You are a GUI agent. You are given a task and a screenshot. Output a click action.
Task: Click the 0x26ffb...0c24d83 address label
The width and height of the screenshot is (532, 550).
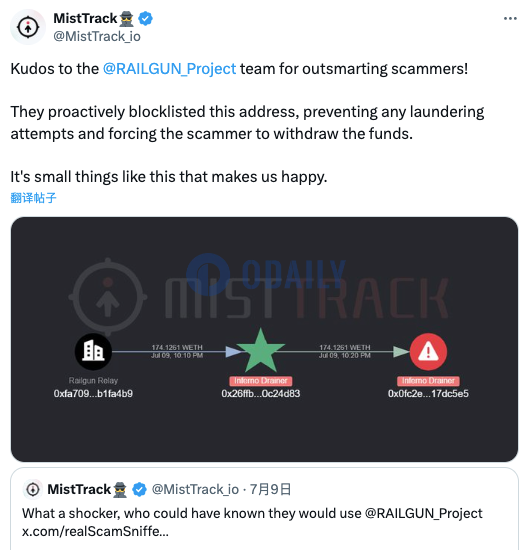tap(261, 394)
